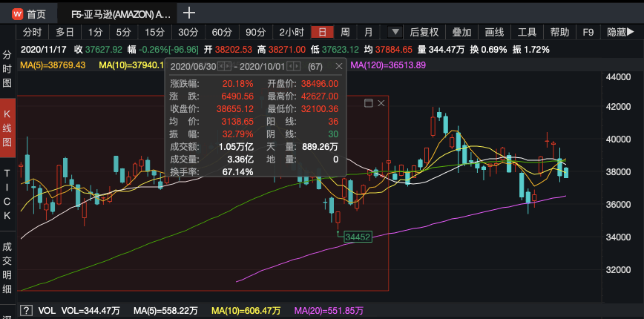Viewport: 644px width, 319px height.
Task: Click the MA(120) magenta indicator label
Action: pyautogui.click(x=387, y=65)
